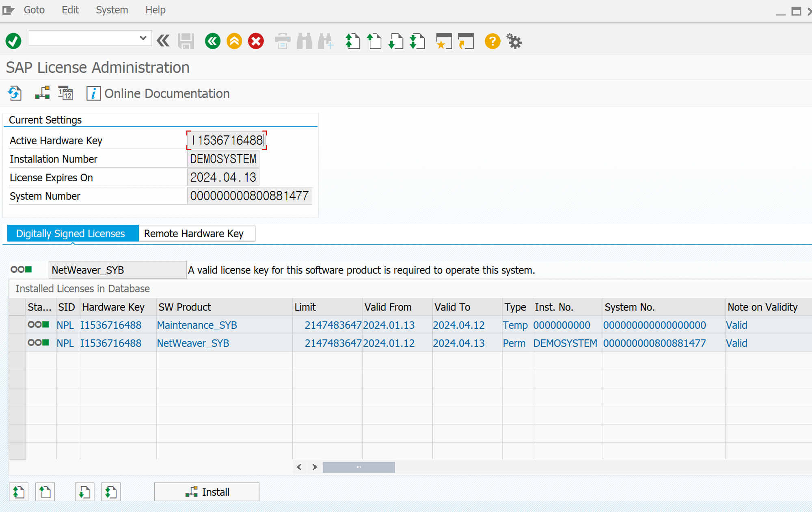Click the yellow Exit up-arrow icon
This screenshot has height=512, width=812.
(x=234, y=41)
